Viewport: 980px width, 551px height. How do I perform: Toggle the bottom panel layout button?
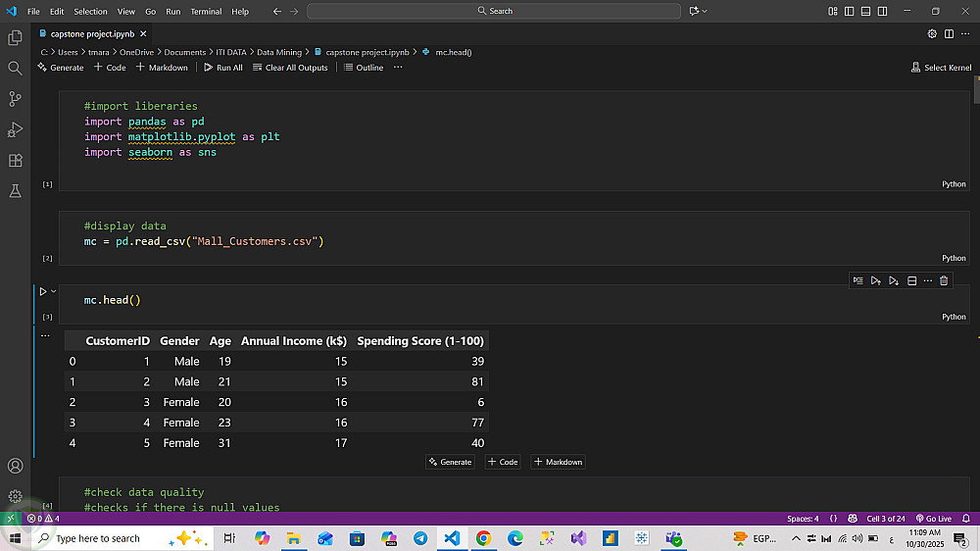(866, 11)
